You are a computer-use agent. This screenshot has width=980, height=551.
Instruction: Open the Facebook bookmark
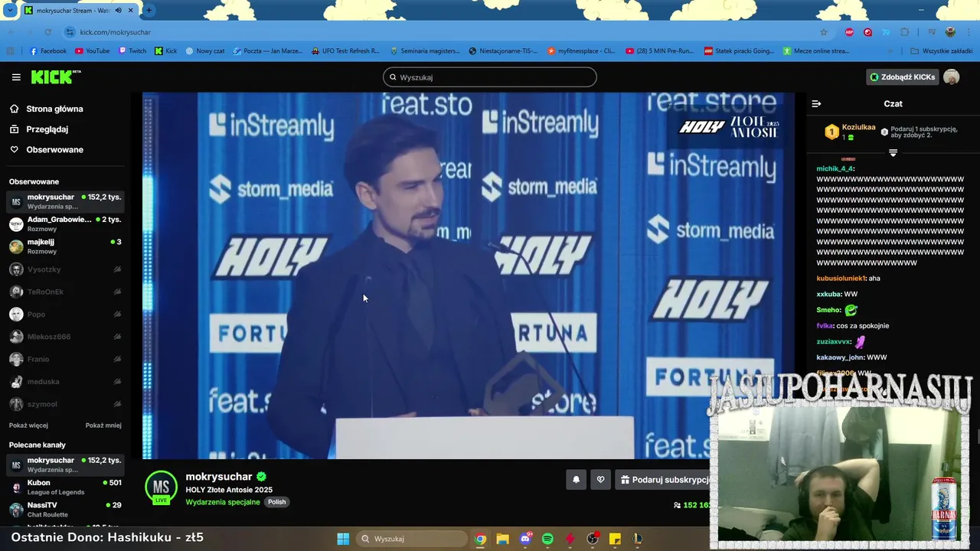(x=47, y=51)
